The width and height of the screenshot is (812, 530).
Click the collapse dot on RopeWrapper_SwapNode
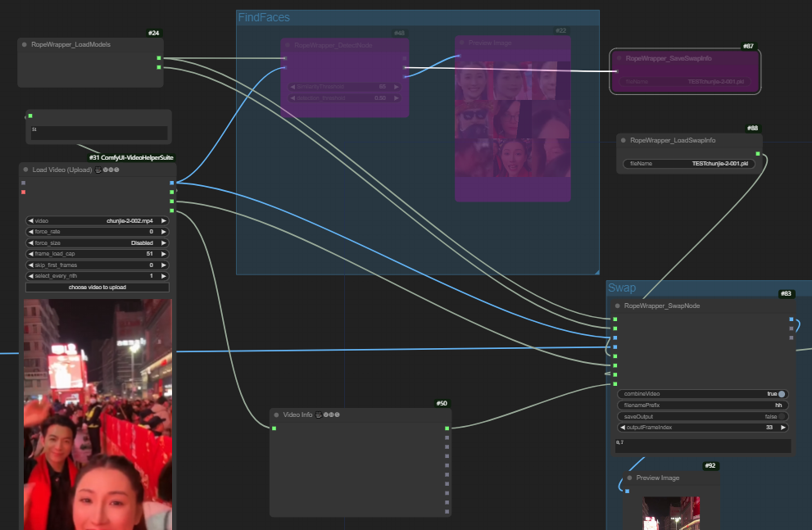(617, 306)
